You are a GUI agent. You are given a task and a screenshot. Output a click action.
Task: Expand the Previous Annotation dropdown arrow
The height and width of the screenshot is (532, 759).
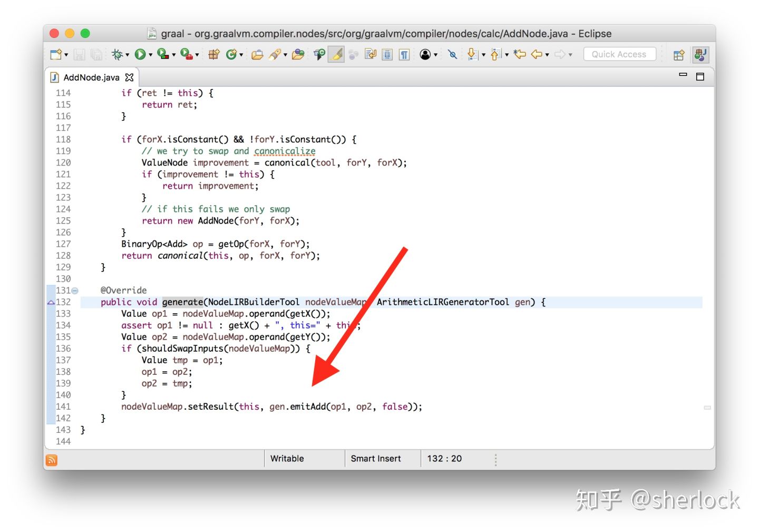point(507,55)
